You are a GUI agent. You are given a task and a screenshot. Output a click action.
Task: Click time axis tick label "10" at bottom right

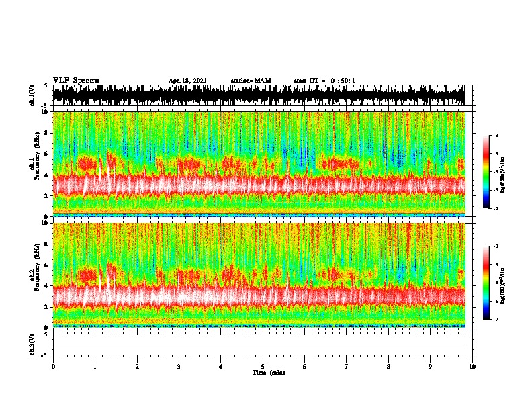pos(472,367)
